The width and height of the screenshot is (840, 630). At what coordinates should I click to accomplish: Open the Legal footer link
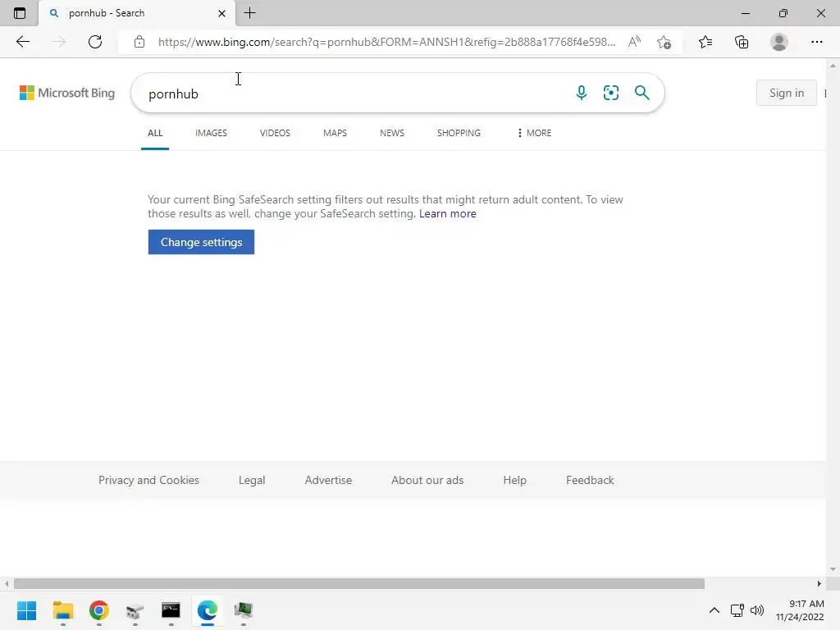(252, 480)
